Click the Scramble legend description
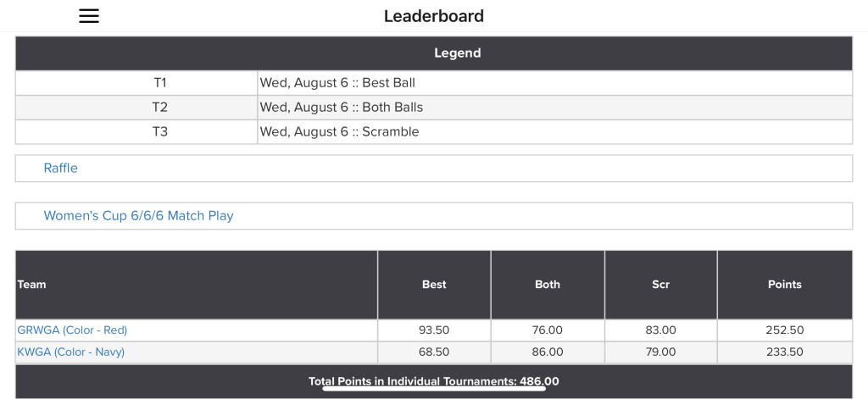This screenshot has width=868, height=399. click(x=339, y=132)
